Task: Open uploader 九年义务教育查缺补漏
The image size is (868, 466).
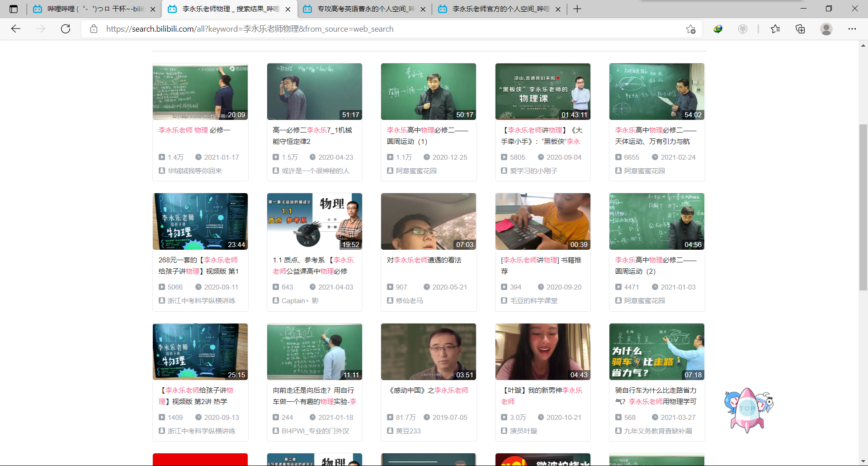Action: click(x=658, y=431)
